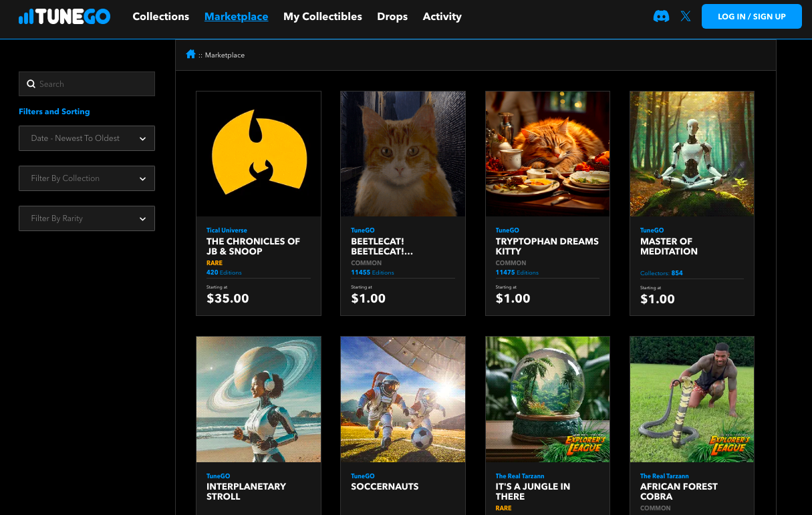Click the INTERPLANETARY STROLL title
Screen dimensions: 812x515
pyautogui.click(x=246, y=492)
